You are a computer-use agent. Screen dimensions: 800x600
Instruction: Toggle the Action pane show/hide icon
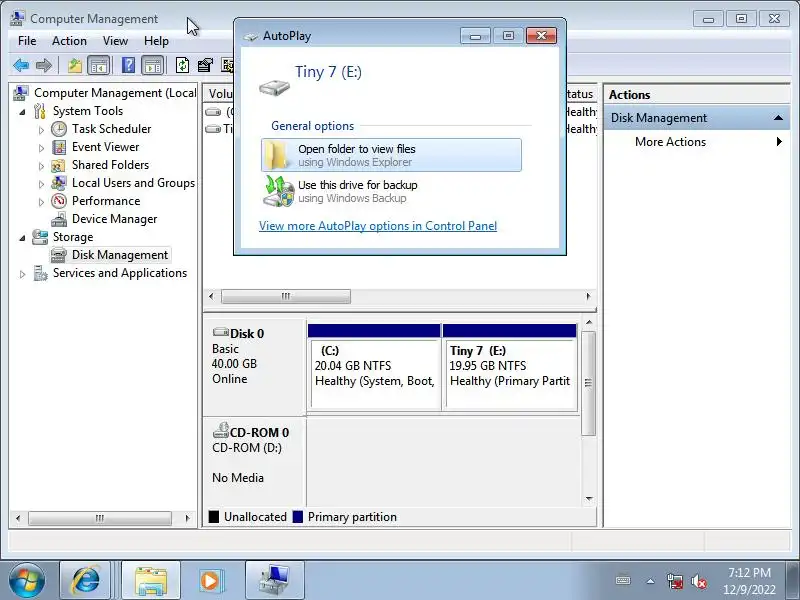[153, 65]
